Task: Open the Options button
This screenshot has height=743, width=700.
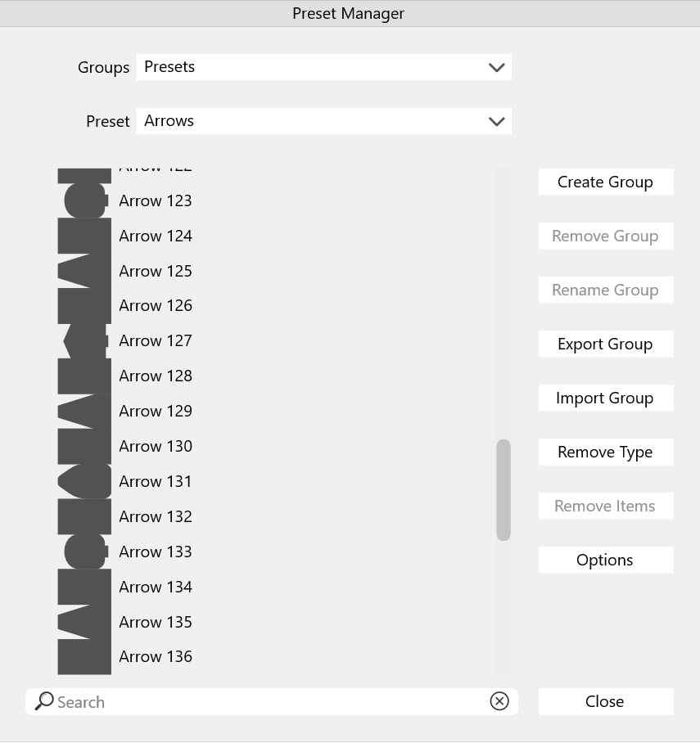Action: [605, 560]
